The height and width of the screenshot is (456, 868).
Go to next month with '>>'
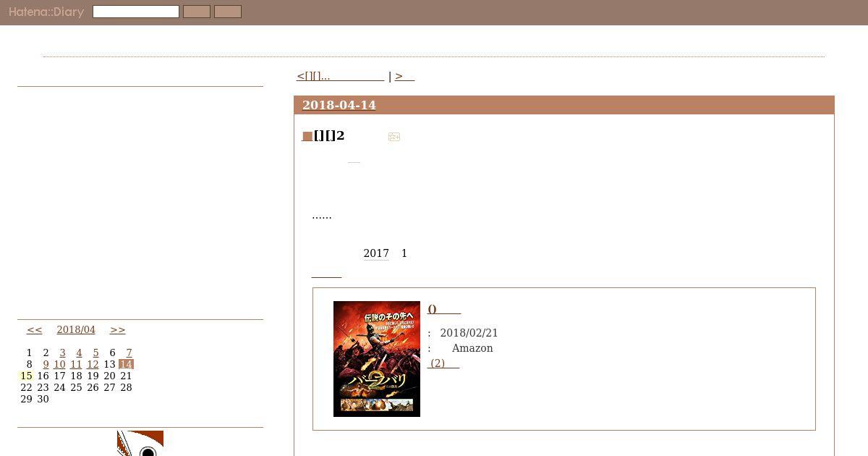click(118, 329)
